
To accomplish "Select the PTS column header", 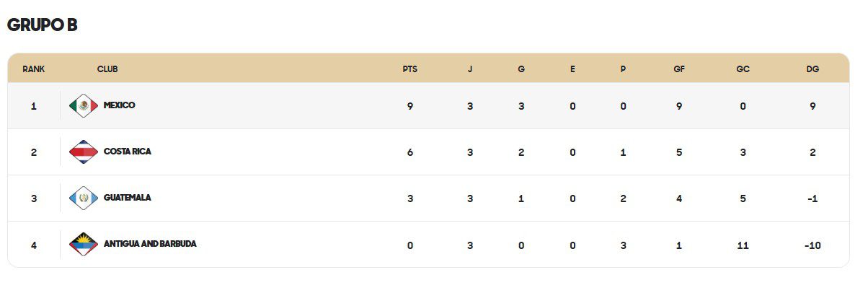I will coord(409,69).
